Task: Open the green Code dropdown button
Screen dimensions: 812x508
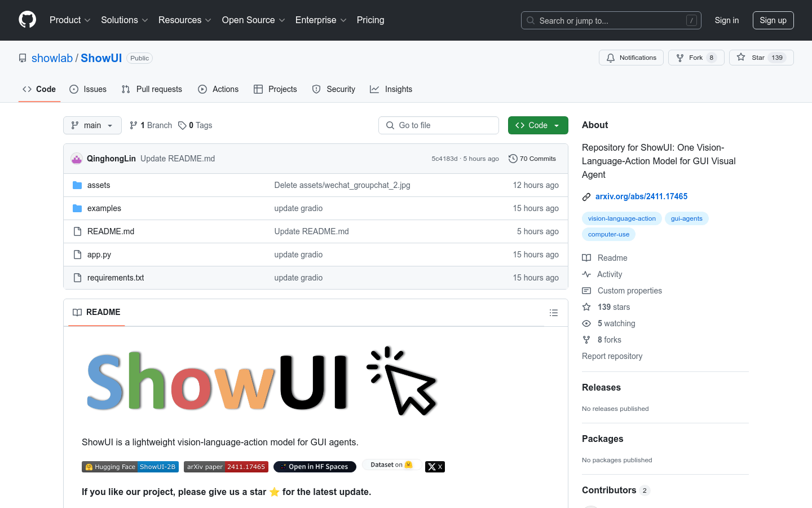Action: (538, 125)
